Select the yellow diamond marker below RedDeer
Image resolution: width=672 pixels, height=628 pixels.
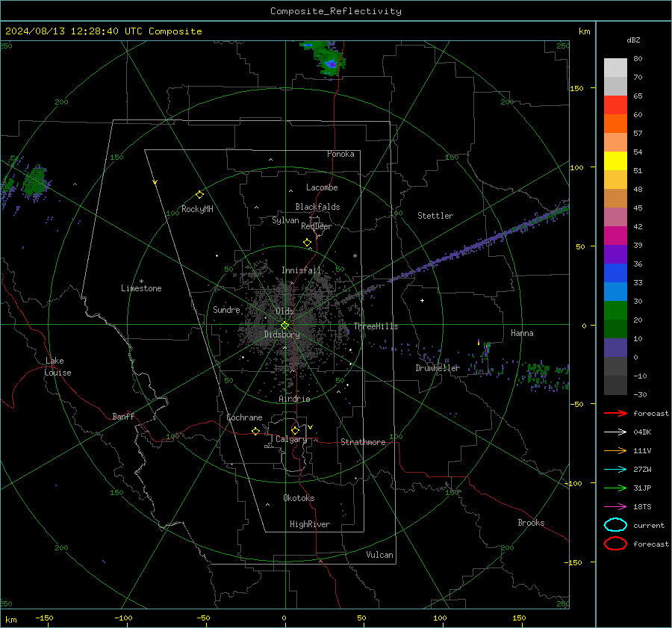click(308, 243)
